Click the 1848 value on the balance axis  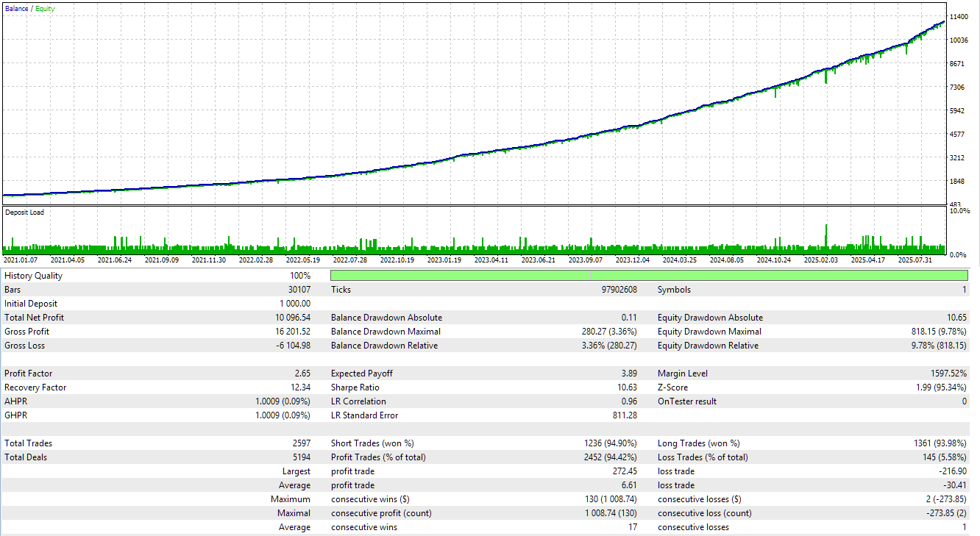click(x=957, y=182)
